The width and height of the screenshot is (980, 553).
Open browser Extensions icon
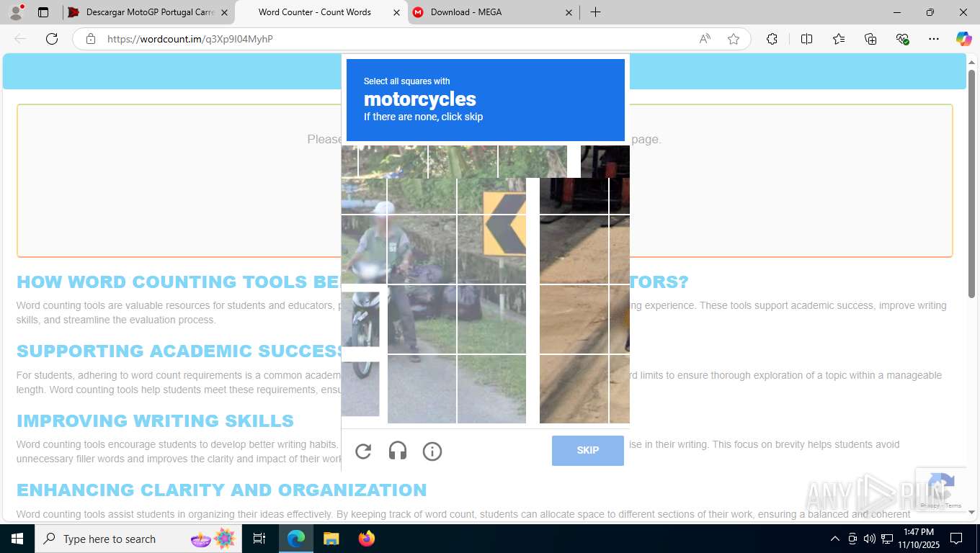point(772,39)
